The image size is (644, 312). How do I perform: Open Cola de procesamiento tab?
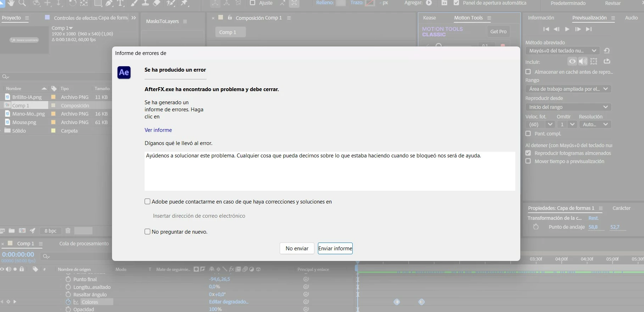click(x=84, y=244)
